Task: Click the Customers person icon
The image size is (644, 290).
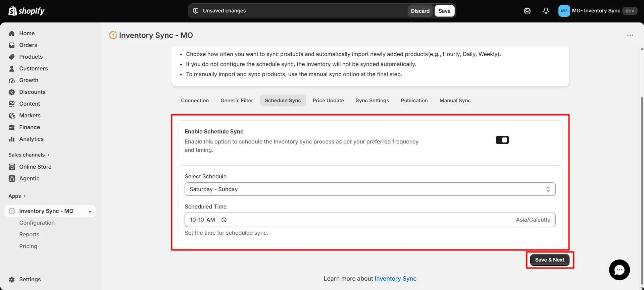Action: [12, 69]
